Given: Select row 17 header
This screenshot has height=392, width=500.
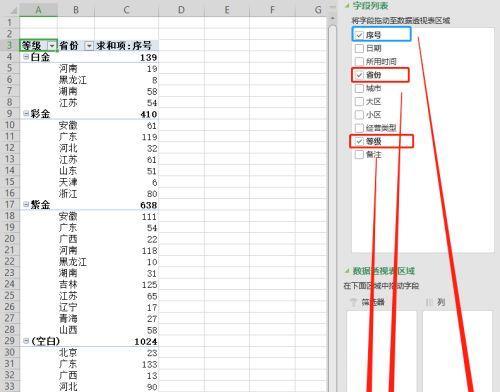Looking at the screenshot, I should (x=10, y=204).
